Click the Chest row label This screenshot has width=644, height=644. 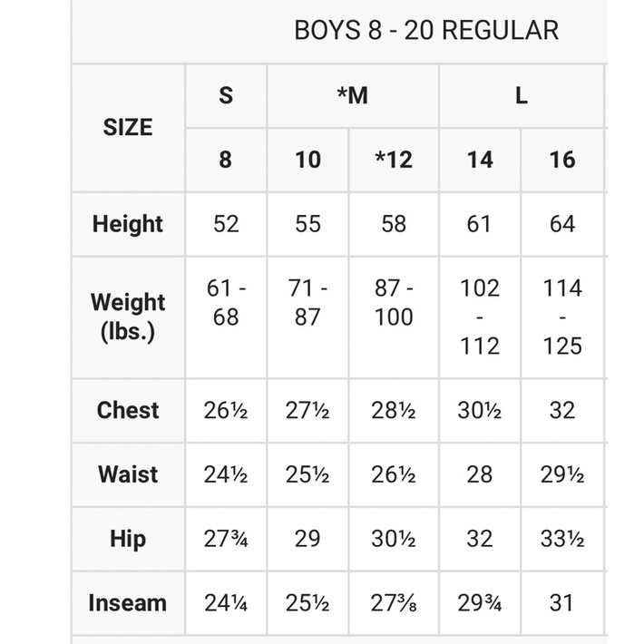[x=128, y=410]
